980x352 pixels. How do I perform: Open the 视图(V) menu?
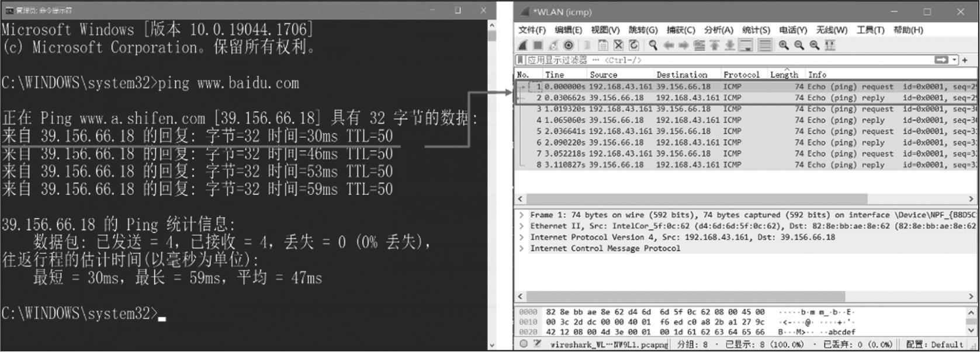pos(605,30)
